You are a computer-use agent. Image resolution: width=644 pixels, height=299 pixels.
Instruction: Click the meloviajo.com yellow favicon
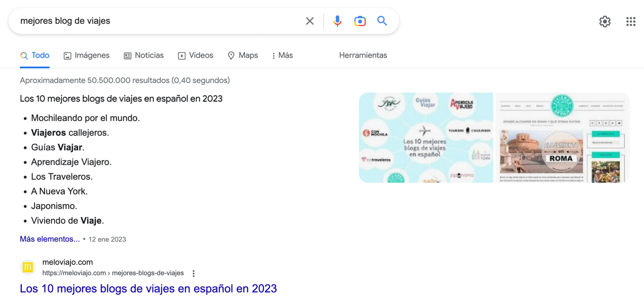tap(28, 267)
